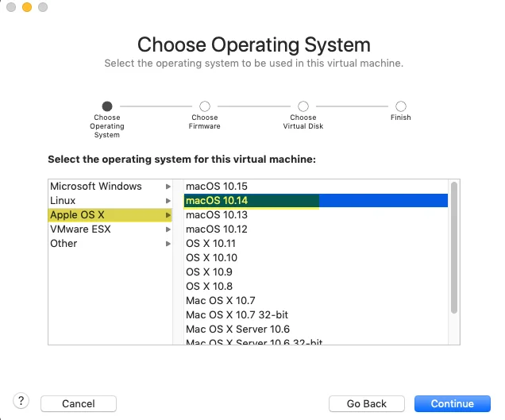Viewport: 505px width, 420px height.
Task: Choose macOS 10.12 from list
Action: [316, 229]
